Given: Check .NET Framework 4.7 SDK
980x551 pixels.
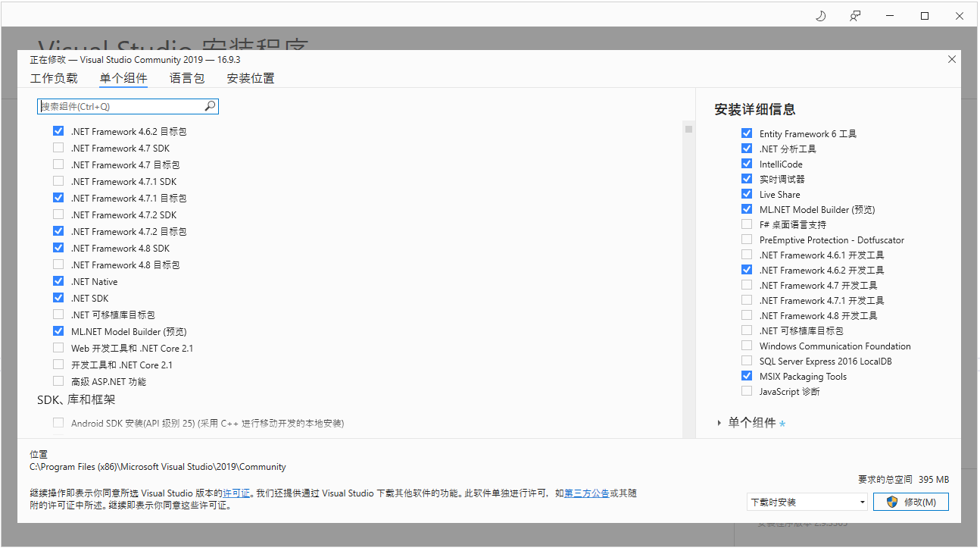Looking at the screenshot, I should (x=58, y=148).
